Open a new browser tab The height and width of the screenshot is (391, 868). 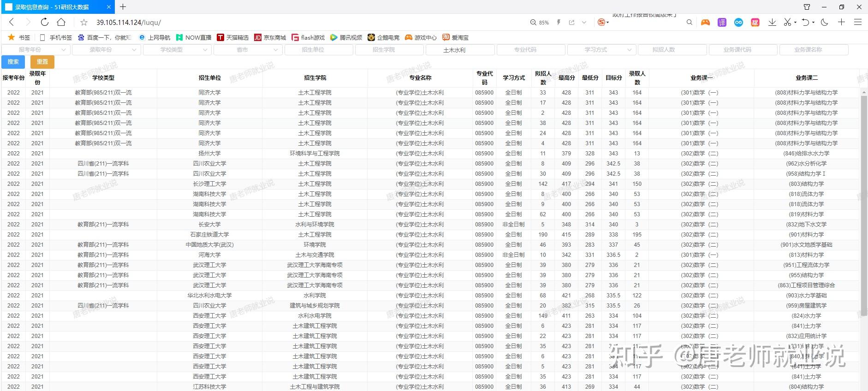[123, 7]
